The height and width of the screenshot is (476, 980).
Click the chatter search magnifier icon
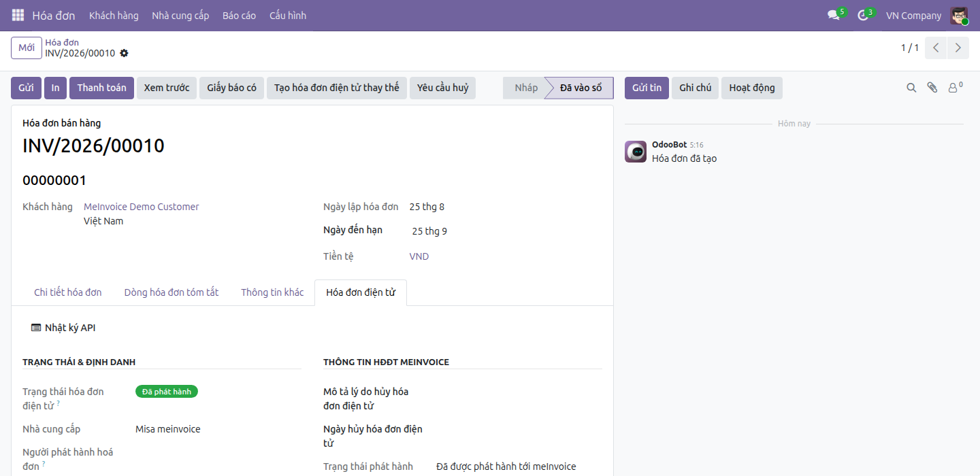click(911, 88)
